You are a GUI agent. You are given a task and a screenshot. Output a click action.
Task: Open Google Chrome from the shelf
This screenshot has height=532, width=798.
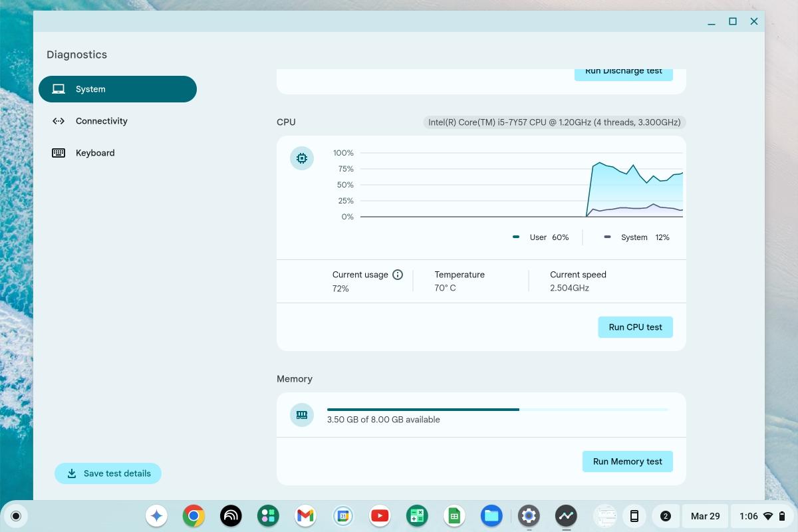(x=194, y=515)
